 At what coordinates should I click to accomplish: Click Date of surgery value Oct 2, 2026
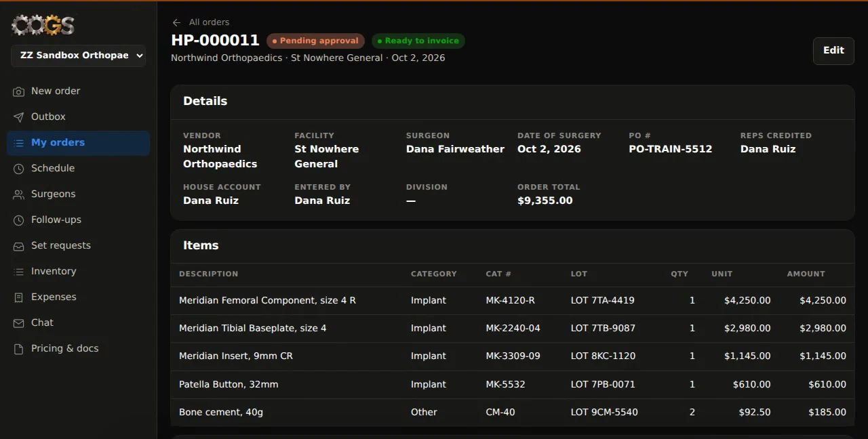[x=549, y=149]
